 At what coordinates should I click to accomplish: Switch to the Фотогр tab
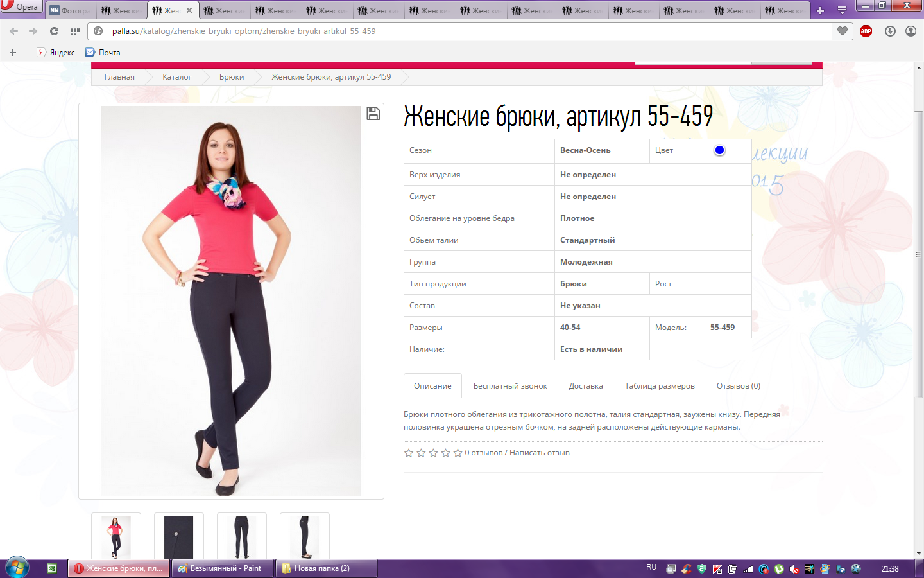(70, 10)
